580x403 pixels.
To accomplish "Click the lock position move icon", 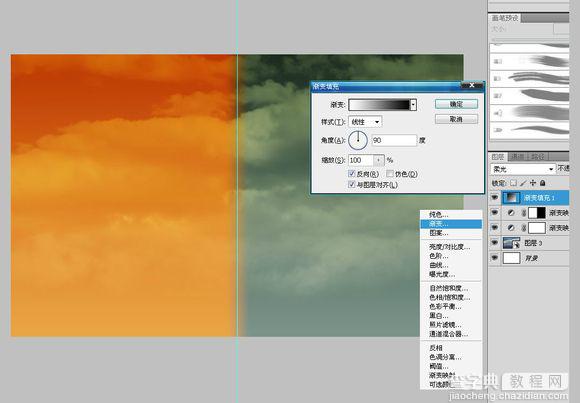I will tap(533, 183).
